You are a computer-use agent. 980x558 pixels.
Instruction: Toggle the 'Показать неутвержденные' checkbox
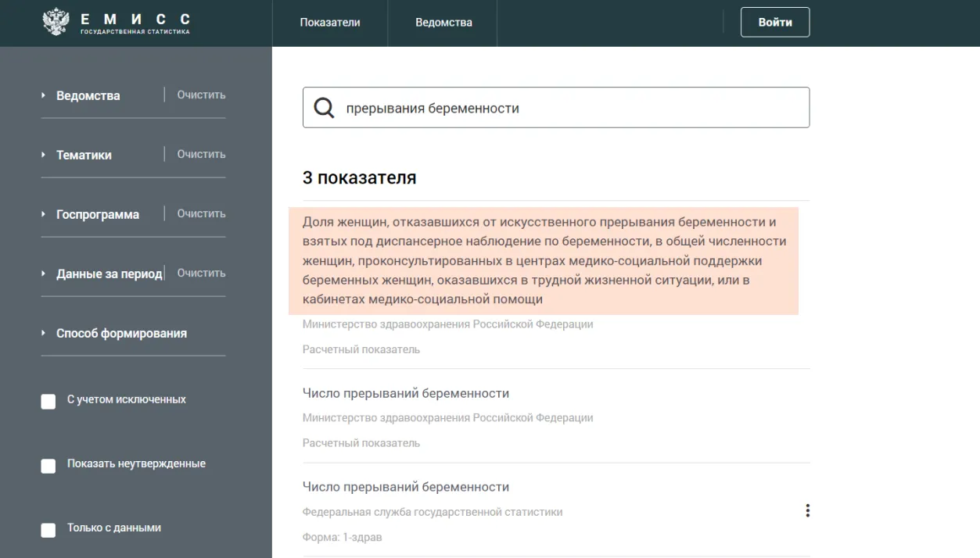(48, 465)
